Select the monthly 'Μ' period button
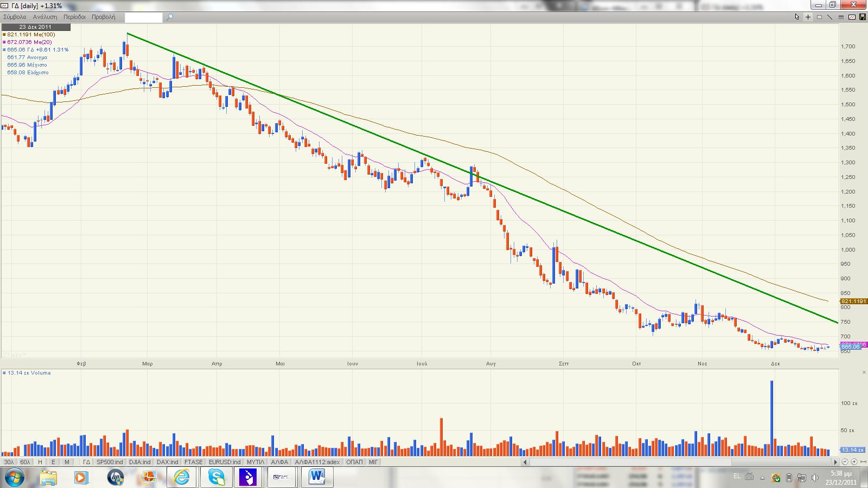Image resolution: width=868 pixels, height=488 pixels. tap(67, 462)
